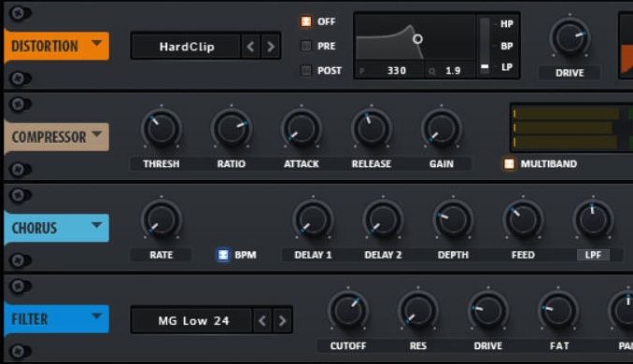Toggle the MULTIBAND compressor checkbox
Screen dimensions: 633x364
pos(509,163)
